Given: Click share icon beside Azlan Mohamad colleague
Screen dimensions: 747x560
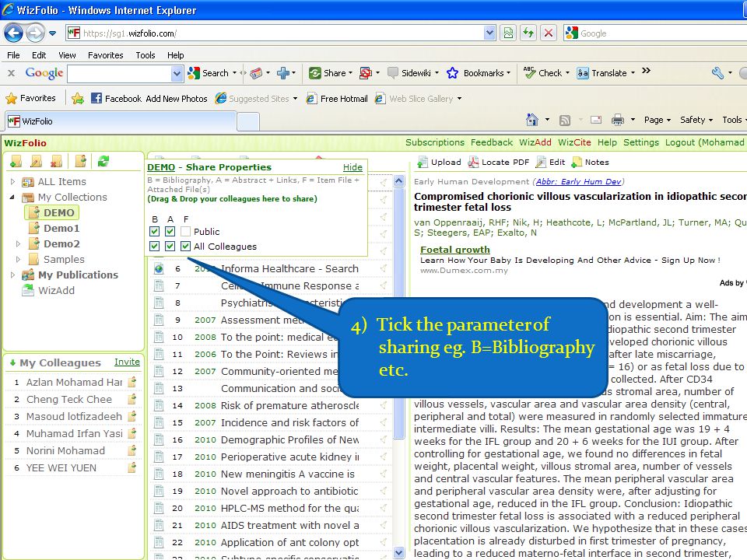Looking at the screenshot, I should point(132,381).
